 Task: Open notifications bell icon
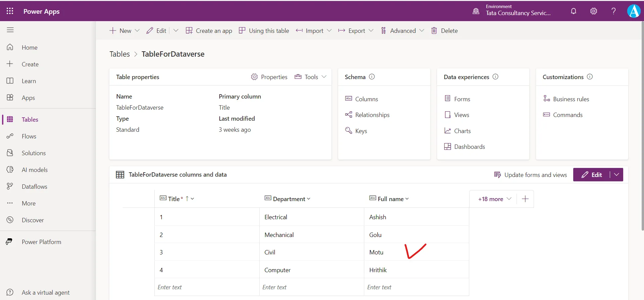pyautogui.click(x=574, y=11)
